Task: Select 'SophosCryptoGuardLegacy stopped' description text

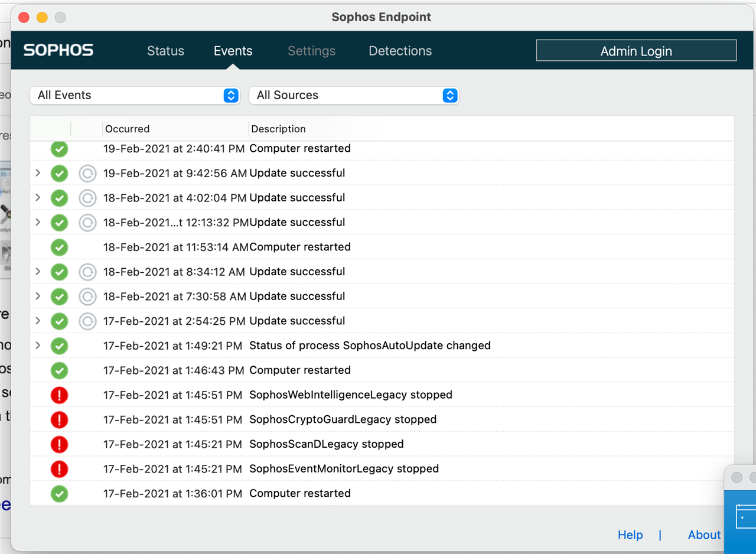Action: pyautogui.click(x=343, y=419)
